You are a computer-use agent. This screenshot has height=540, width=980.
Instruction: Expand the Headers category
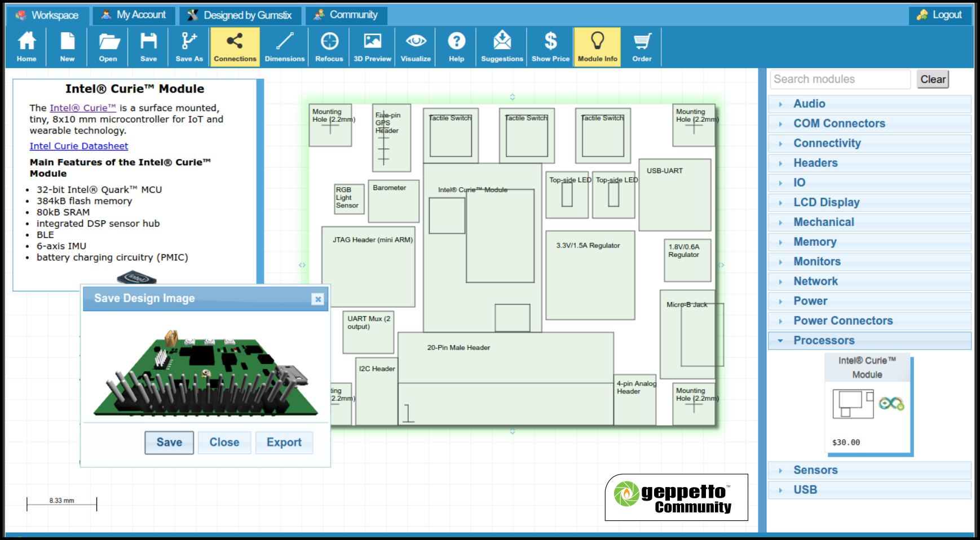[x=869, y=163]
